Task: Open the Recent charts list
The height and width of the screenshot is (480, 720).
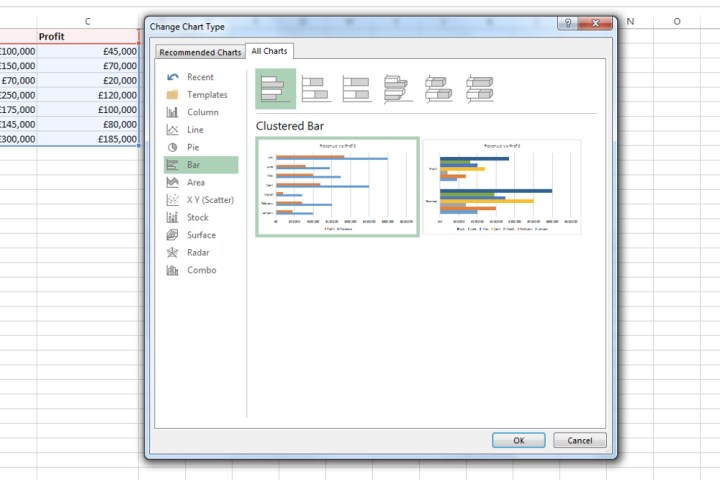Action: [199, 77]
